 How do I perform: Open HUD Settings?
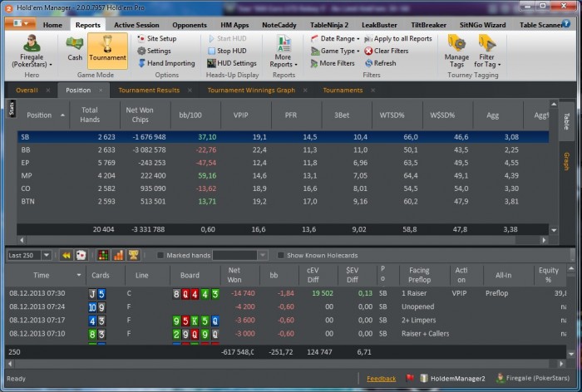(232, 63)
